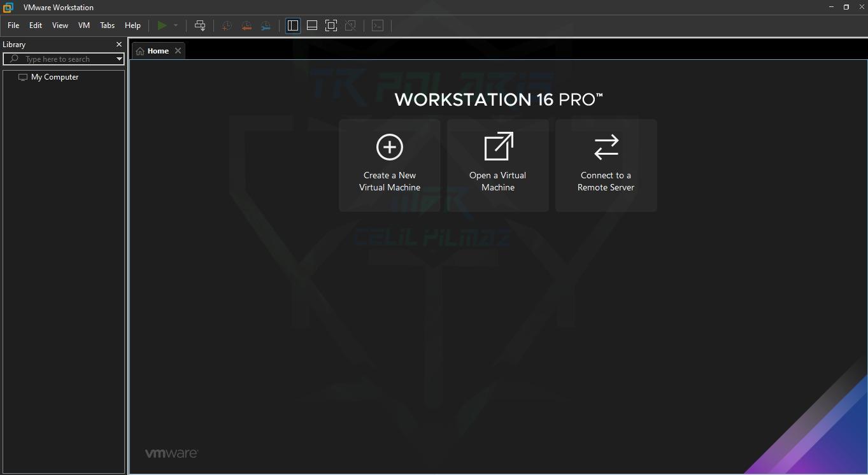The image size is (868, 475).
Task: Click the Unity mode toolbar icon
Action: pos(350,25)
